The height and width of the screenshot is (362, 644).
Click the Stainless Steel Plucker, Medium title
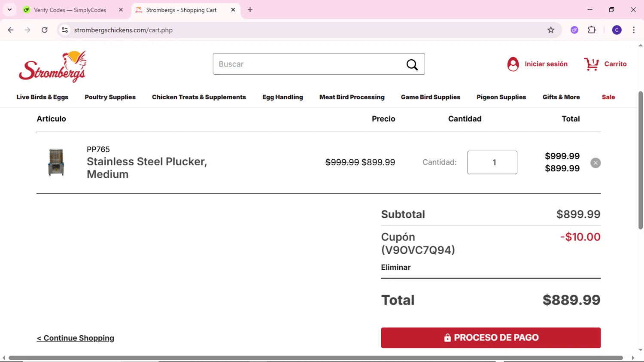(147, 168)
